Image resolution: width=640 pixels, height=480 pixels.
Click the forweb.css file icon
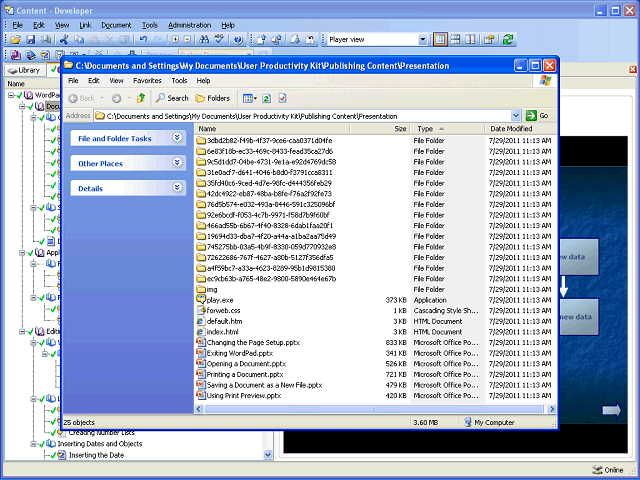tap(200, 310)
